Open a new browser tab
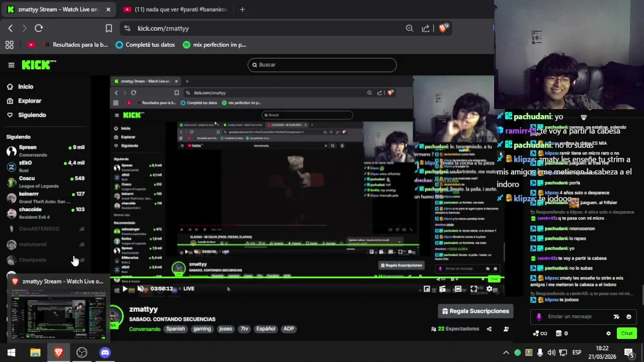The image size is (644, 362). coord(242,10)
